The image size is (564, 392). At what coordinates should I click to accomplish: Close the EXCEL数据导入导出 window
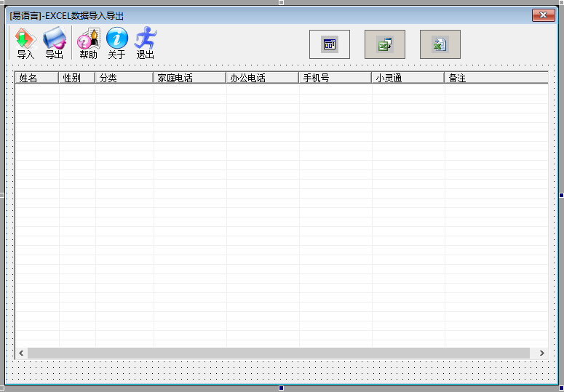[543, 15]
